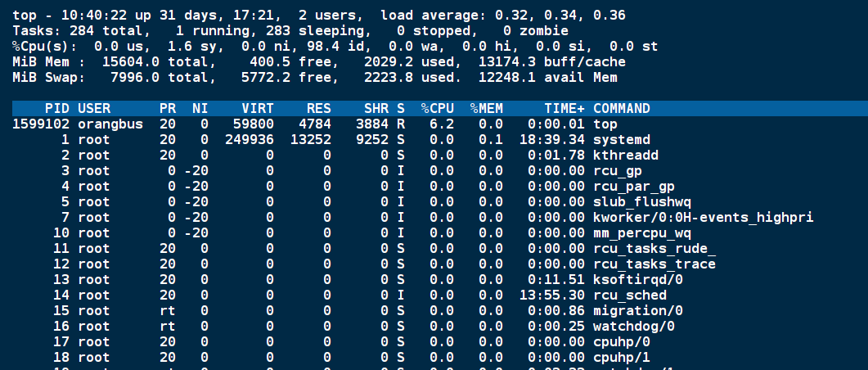Click the VIRT column header
868x370 pixels.
[x=258, y=109]
